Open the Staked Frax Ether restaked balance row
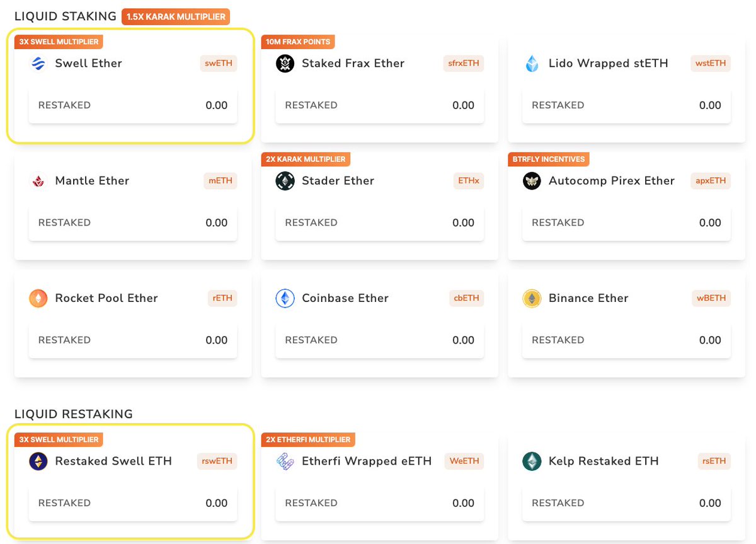Image resolution: width=756 pixels, height=544 pixels. coord(380,105)
